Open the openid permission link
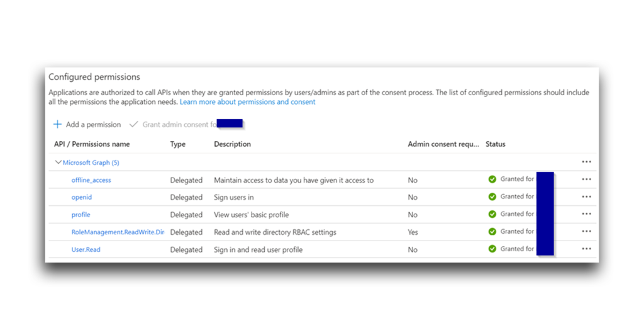The height and width of the screenshot is (330, 644). [x=82, y=197]
